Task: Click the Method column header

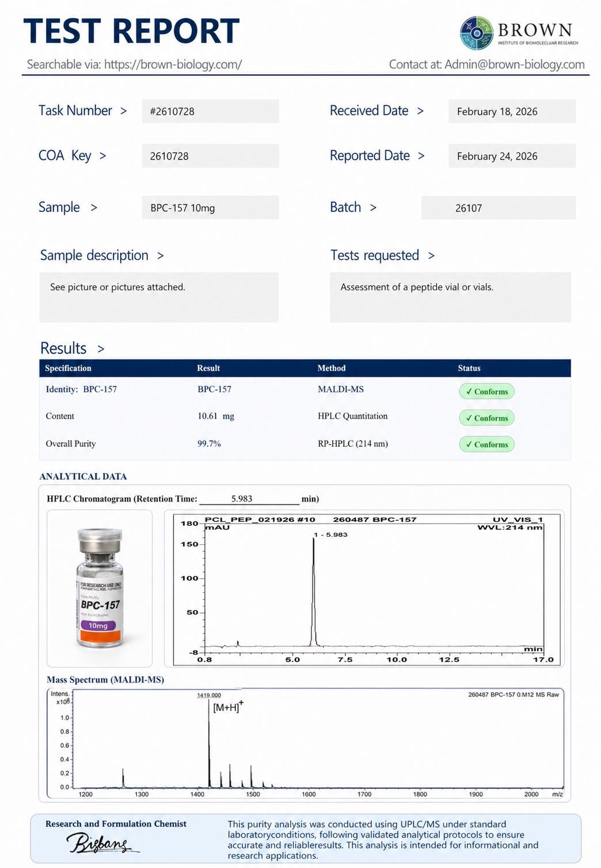Action: [x=332, y=368]
